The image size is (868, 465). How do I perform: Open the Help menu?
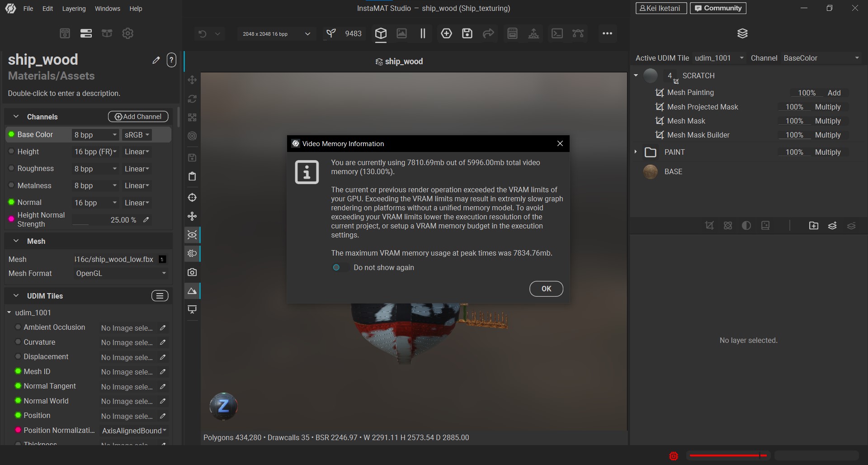(x=136, y=9)
